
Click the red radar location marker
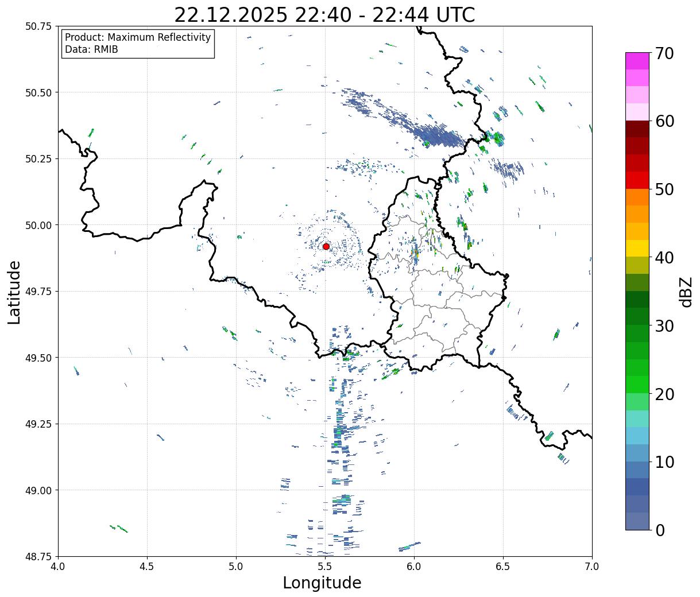click(326, 246)
